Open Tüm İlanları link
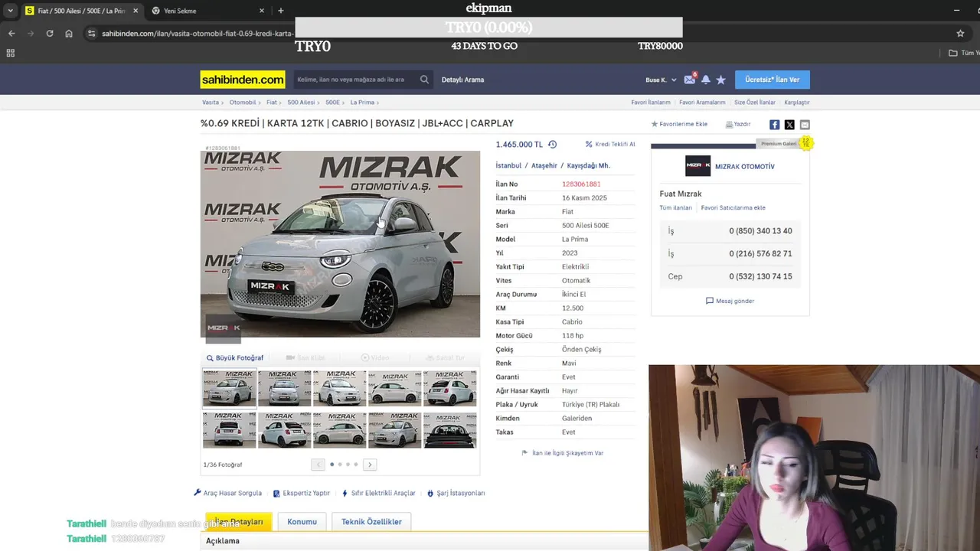 (675, 208)
